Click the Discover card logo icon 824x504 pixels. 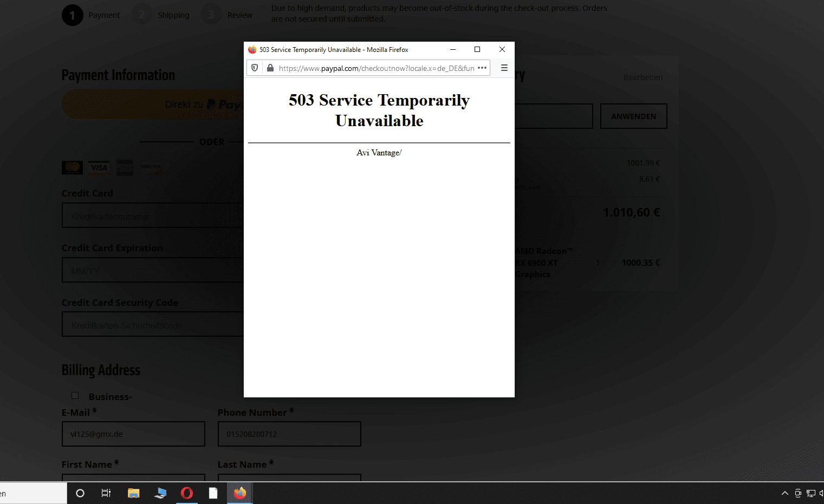[151, 167]
